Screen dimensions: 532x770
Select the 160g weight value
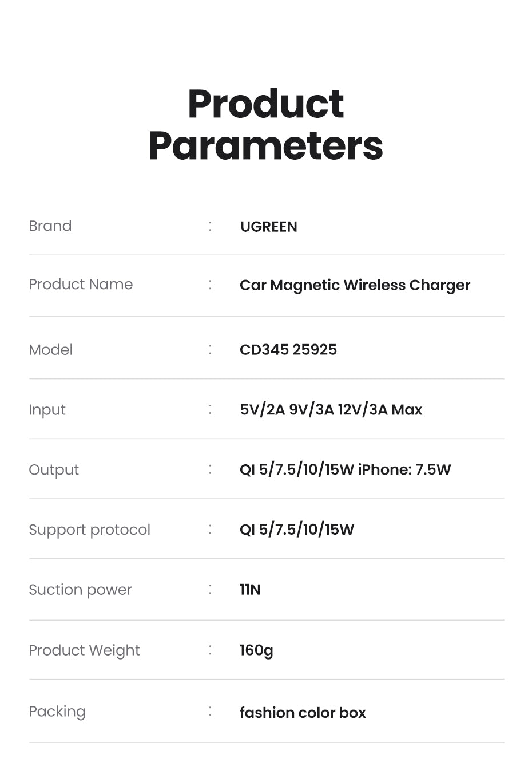(256, 650)
